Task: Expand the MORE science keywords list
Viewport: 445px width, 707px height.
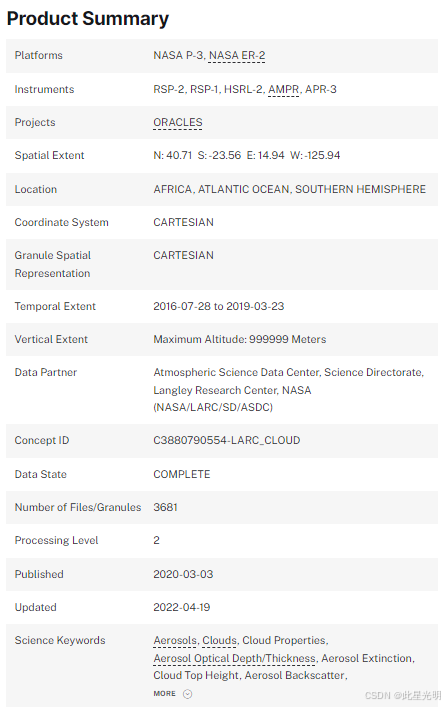Action: (x=173, y=694)
